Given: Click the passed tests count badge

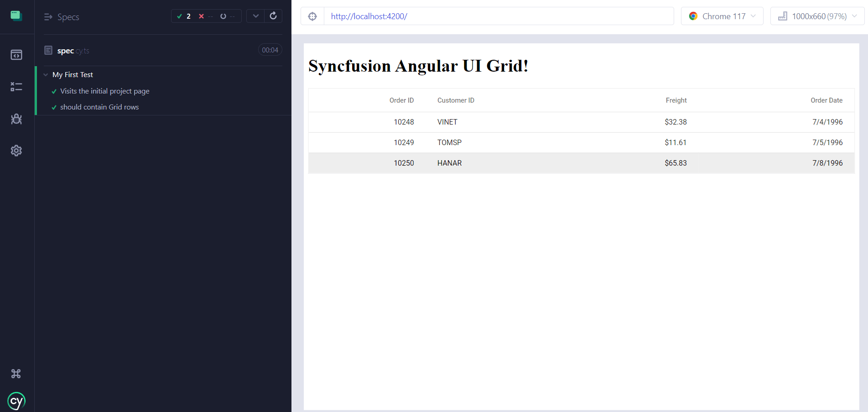Looking at the screenshot, I should [184, 16].
